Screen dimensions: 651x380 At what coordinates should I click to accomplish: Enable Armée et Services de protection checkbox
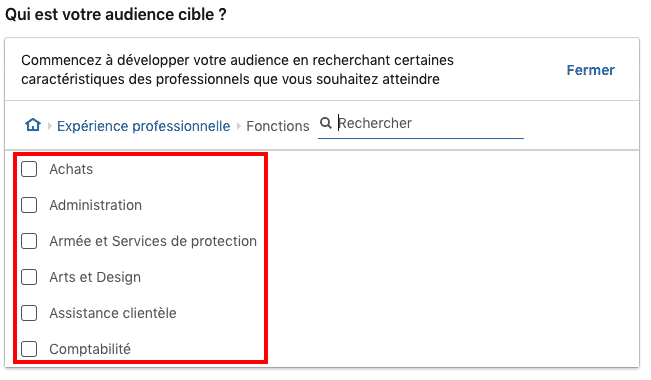click(29, 241)
